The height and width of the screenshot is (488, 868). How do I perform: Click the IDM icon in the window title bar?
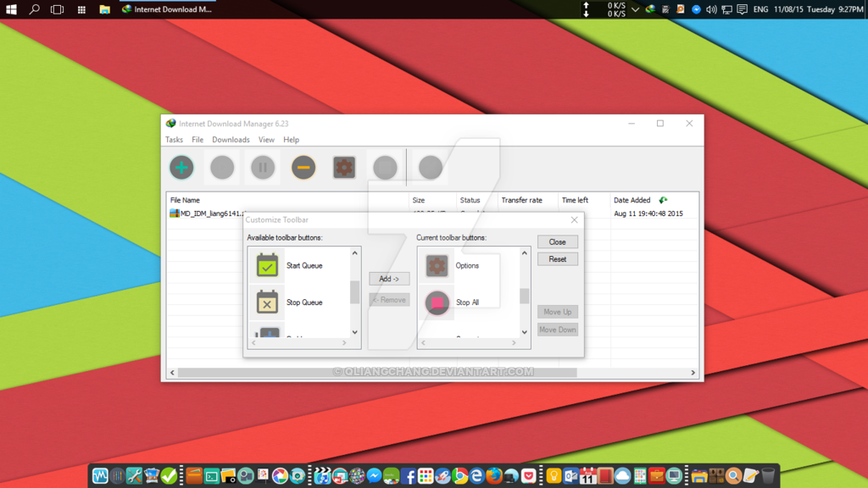point(170,124)
